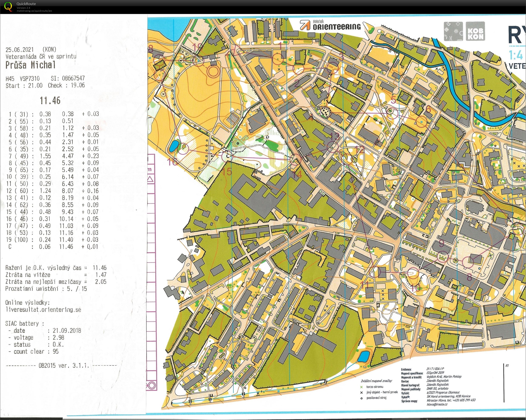Screen dimensions: 526x420
Task: Click the 'Ztráta na nejlepší mezičasy' line
Action: [x=56, y=282]
